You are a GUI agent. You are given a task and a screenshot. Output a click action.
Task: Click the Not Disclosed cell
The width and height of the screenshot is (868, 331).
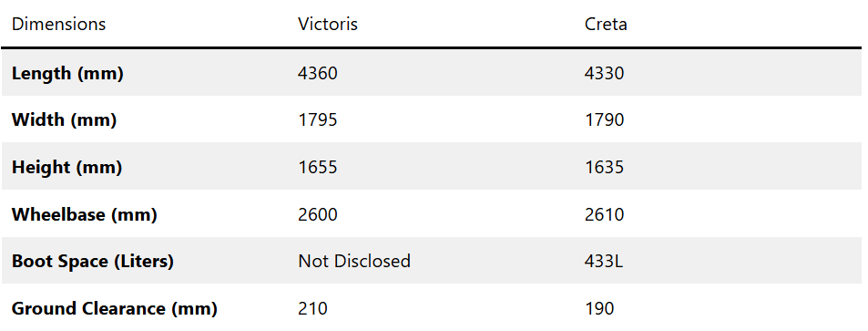pos(354,261)
